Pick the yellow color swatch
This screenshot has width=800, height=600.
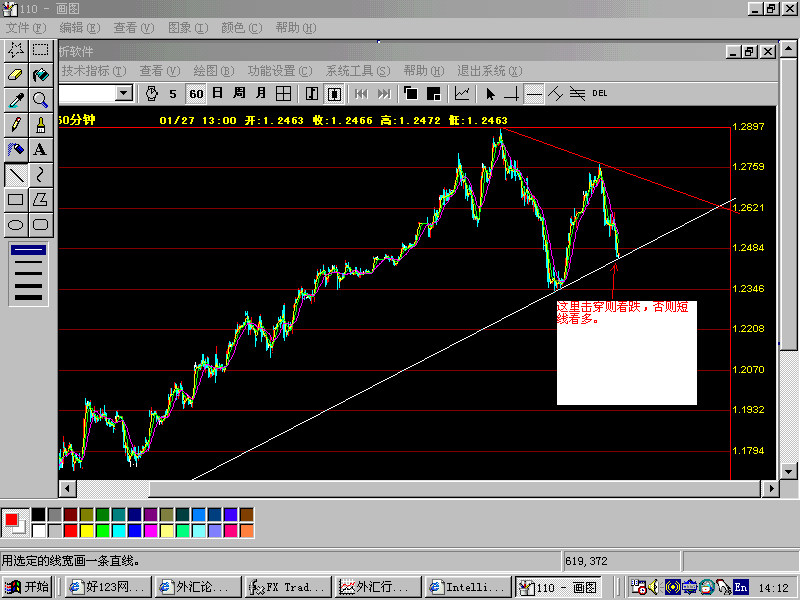(87, 531)
